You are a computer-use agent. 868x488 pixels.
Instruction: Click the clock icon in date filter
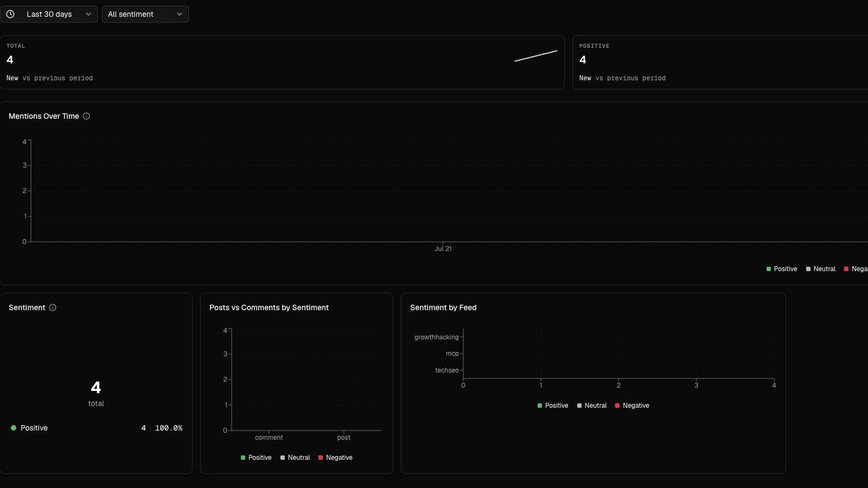(10, 14)
